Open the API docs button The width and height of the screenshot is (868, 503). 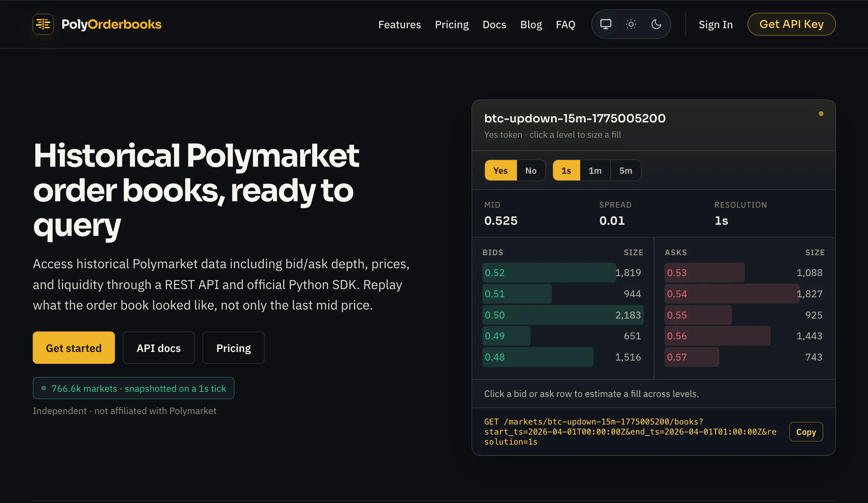159,348
